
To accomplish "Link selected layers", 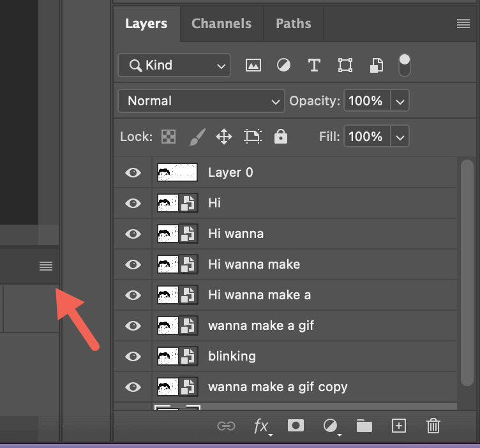I will [226, 426].
